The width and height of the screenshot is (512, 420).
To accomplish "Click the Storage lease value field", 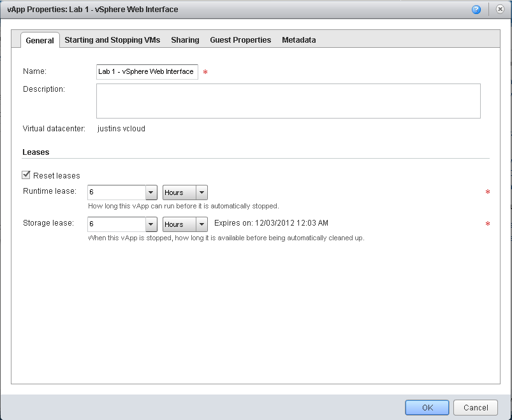I will (x=117, y=224).
